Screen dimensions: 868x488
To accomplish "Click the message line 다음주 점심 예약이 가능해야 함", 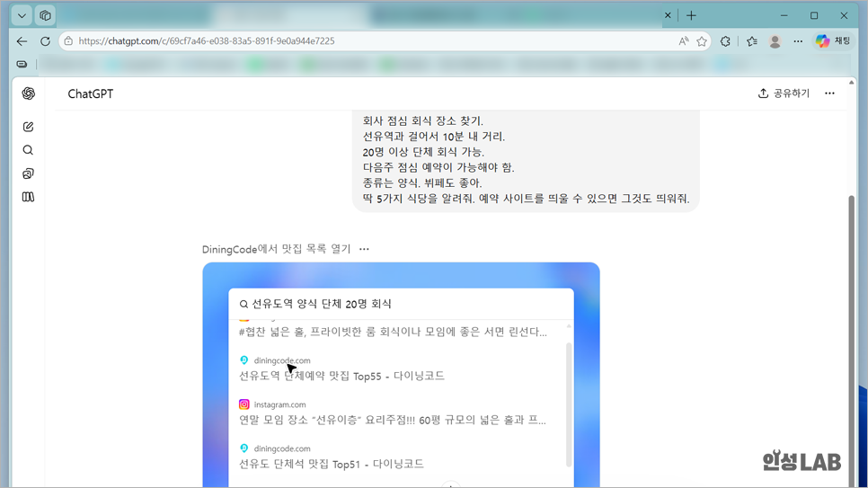I will tap(438, 167).
